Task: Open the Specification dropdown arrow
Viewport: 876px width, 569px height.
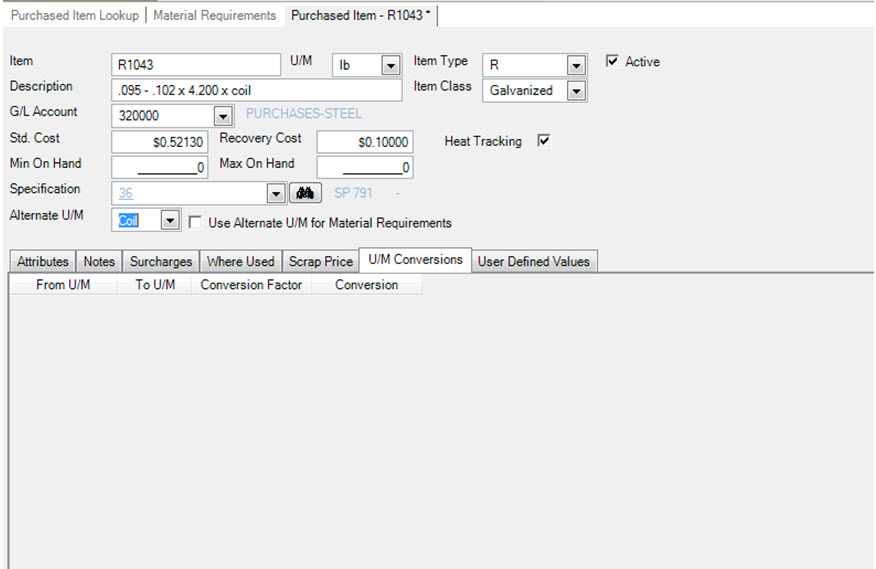Action: click(x=276, y=193)
